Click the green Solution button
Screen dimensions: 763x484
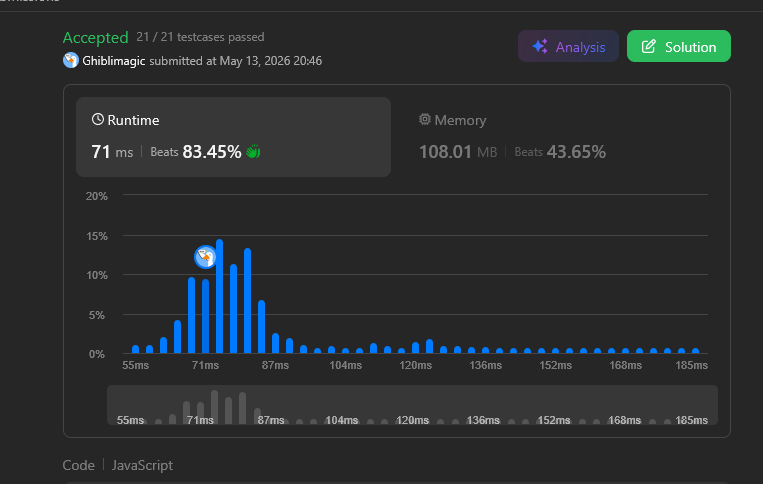678,46
